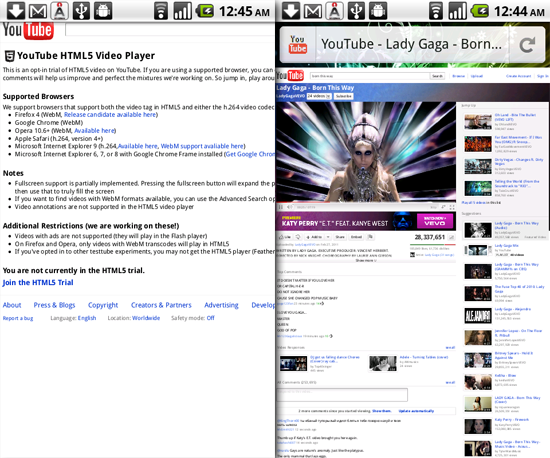Tap the USB icon in left status bar
Image resolution: width=550 pixels, height=458 pixels.
coord(81,11)
